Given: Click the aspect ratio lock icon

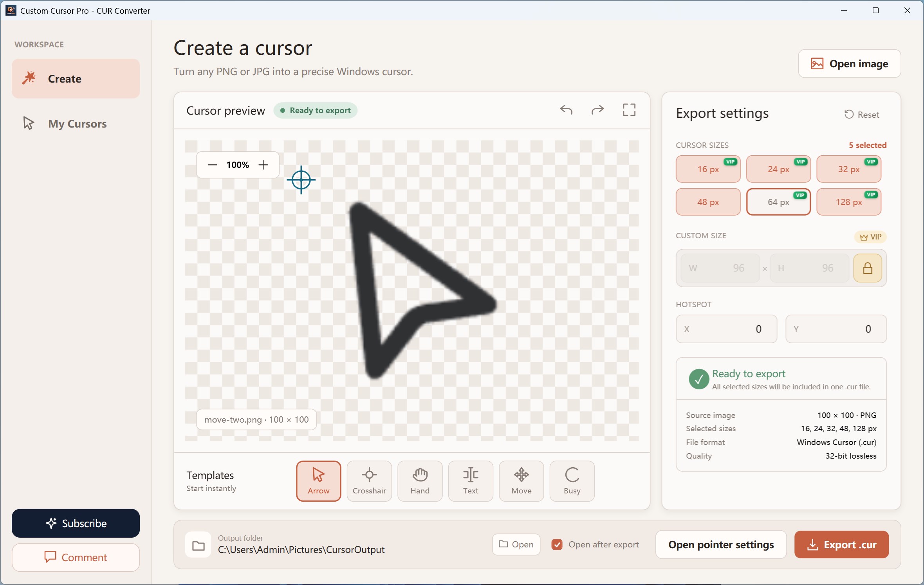Looking at the screenshot, I should (x=868, y=268).
